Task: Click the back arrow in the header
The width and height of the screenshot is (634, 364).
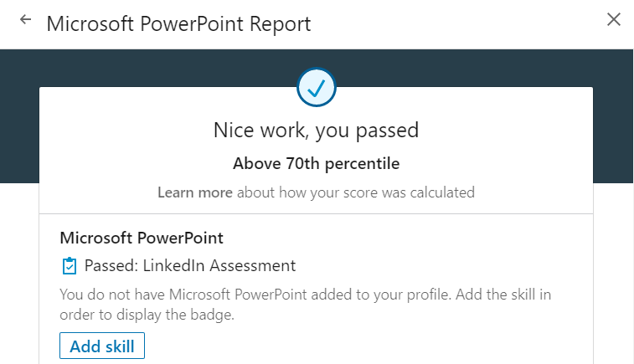Action: [x=26, y=20]
